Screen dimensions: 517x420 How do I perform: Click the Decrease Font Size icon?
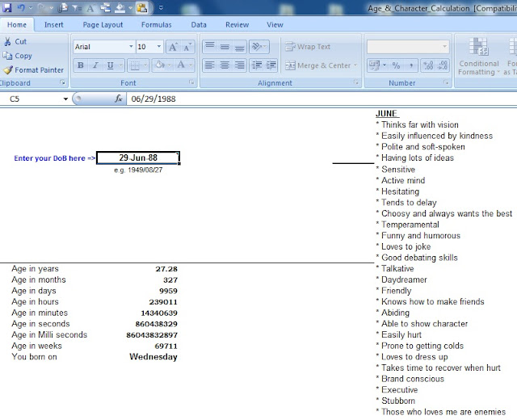tap(187, 47)
